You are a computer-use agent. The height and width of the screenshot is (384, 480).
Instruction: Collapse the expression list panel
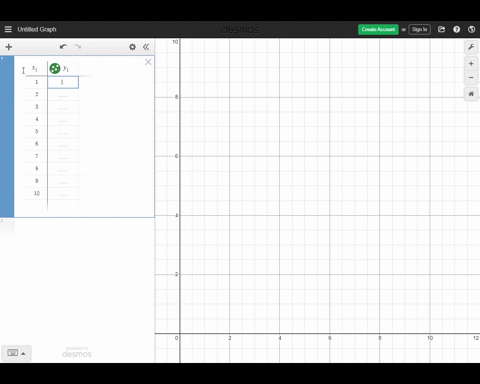tap(146, 47)
